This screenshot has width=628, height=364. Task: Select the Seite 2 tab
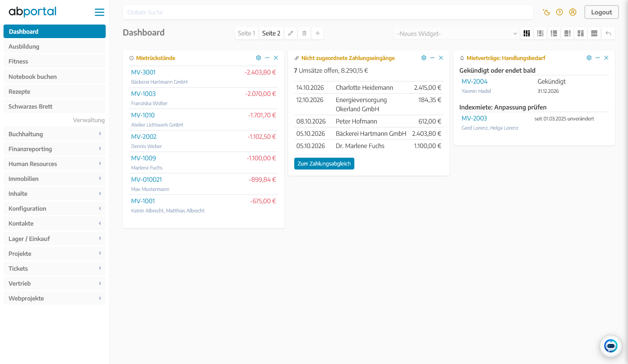point(271,33)
